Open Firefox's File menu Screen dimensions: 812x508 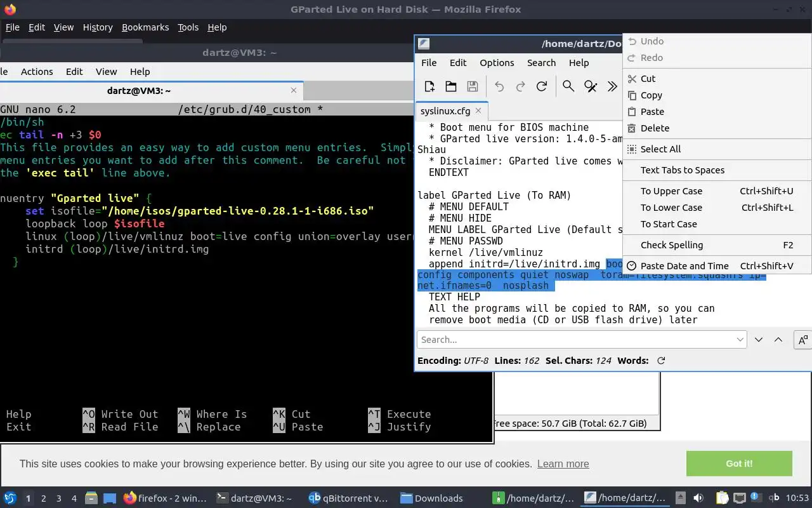(12, 27)
